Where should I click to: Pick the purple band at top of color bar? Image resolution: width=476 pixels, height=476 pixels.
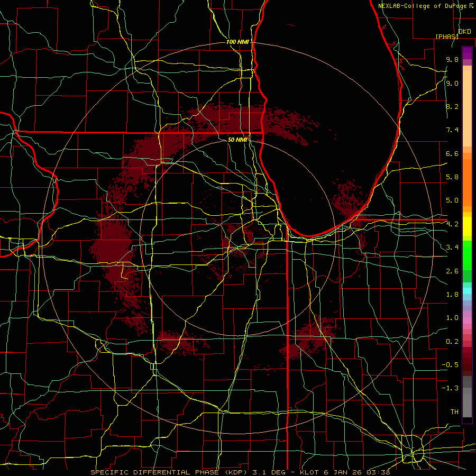467,53
